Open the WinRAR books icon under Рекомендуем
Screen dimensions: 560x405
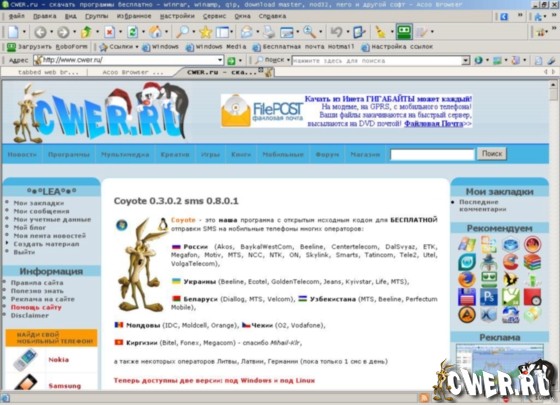tap(532, 262)
